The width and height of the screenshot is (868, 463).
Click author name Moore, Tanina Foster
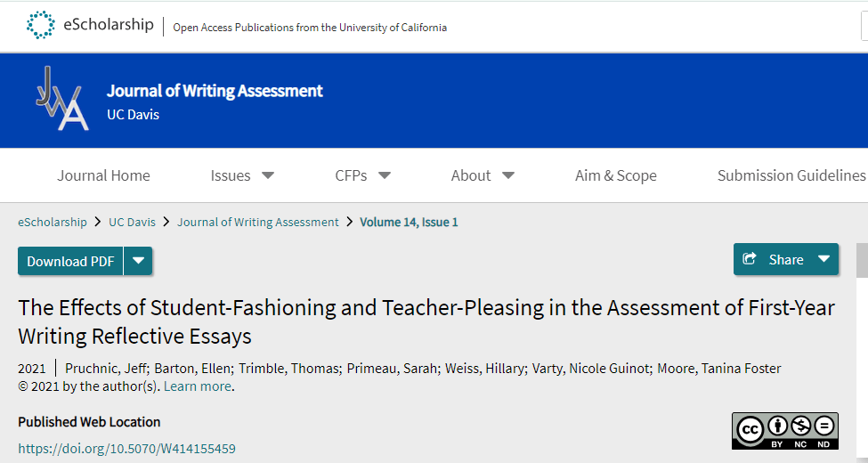tap(719, 369)
